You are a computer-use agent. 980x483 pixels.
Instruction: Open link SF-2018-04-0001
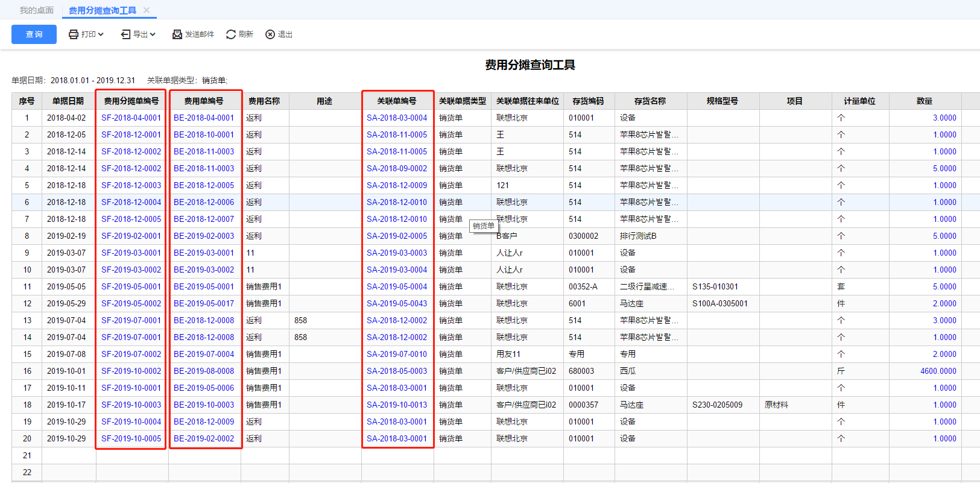(131, 118)
